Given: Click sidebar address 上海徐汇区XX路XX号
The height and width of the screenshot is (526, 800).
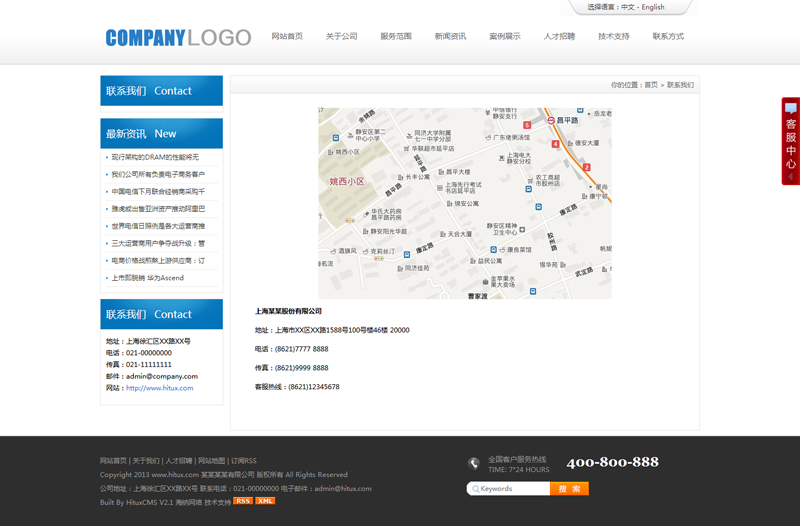Looking at the screenshot, I should point(158,341).
